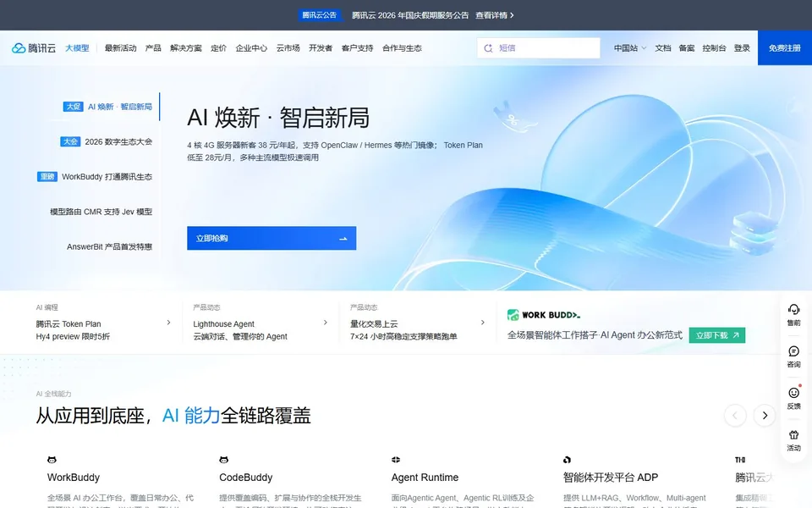
Task: Select AnswerBit 产品首发特惠 banner tab
Action: [x=109, y=246]
